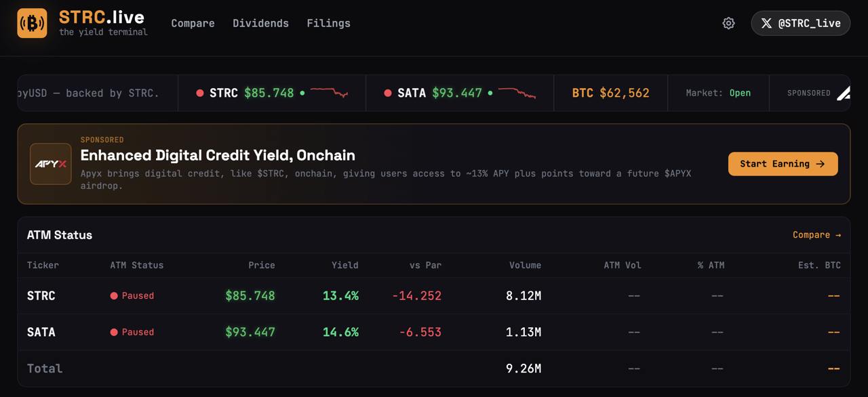This screenshot has height=397, width=868.
Task: Click the Ticker column header
Action: point(43,265)
